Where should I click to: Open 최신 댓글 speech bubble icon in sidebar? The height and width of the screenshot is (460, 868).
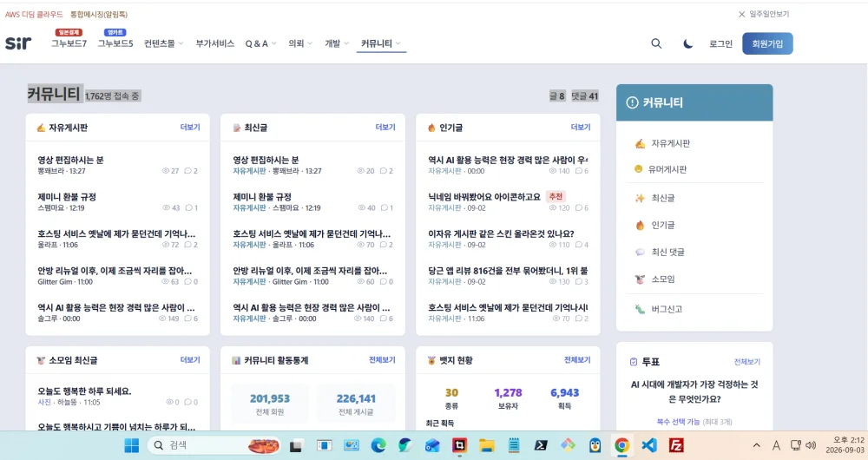tap(640, 252)
